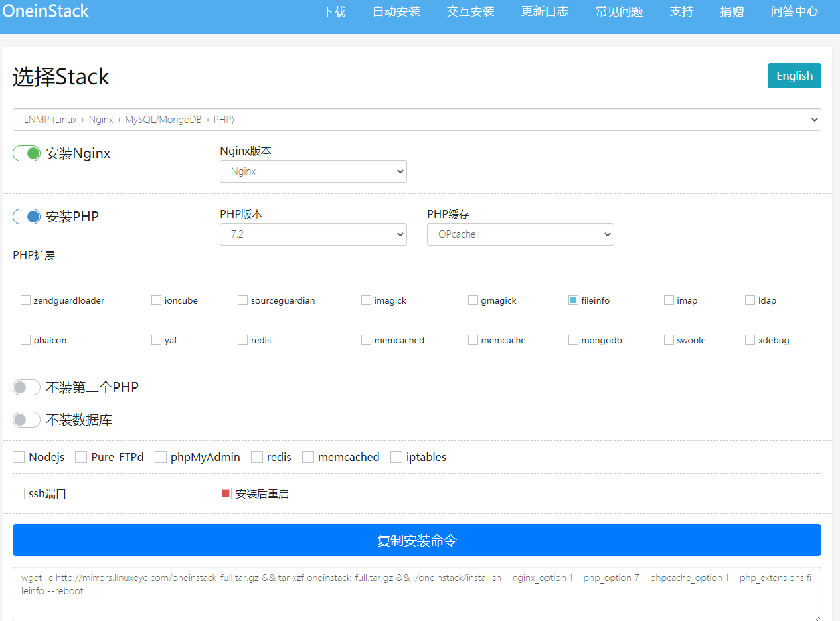The height and width of the screenshot is (621, 840).
Task: Open the PHP缓存 dropdown showing OPcache
Action: click(521, 234)
